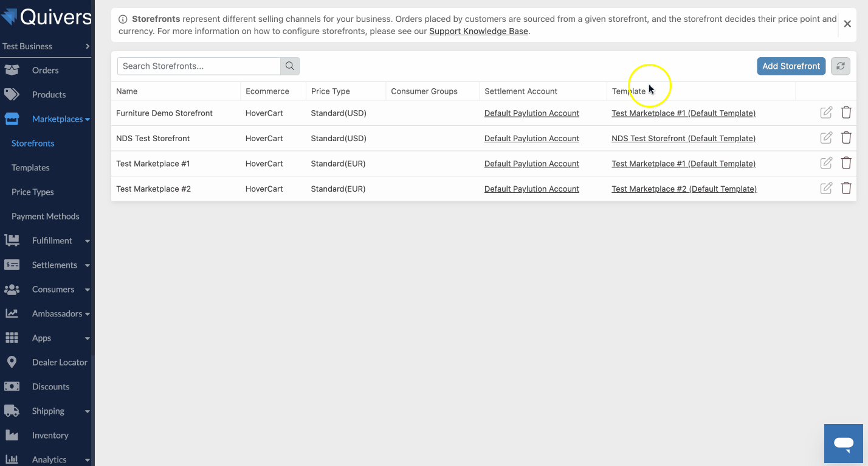Expand the Fulfillment menu

click(88, 241)
